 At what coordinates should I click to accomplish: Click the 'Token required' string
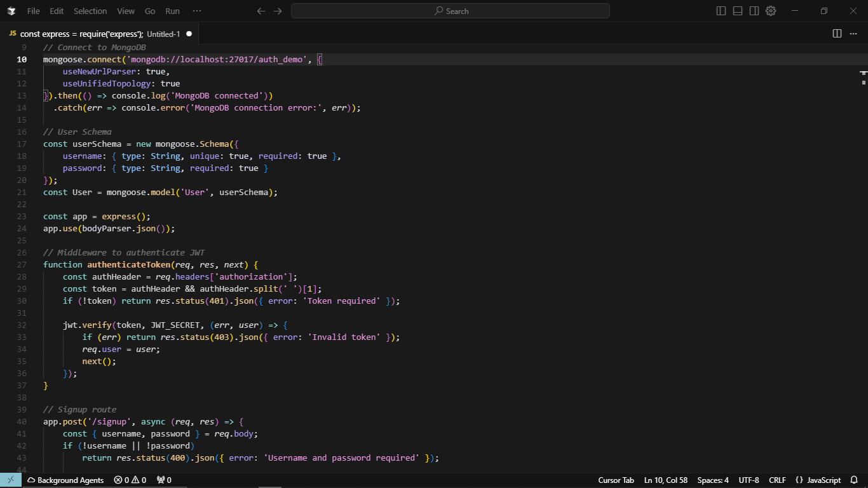click(x=341, y=301)
